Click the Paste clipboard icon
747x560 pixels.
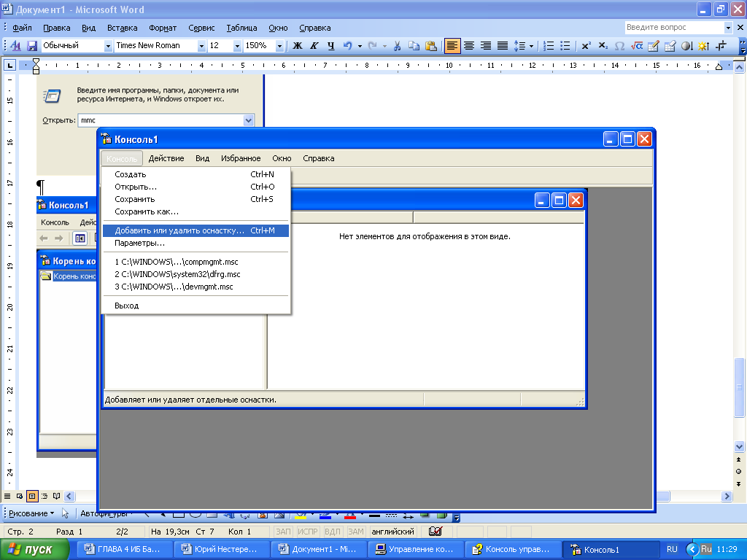click(430, 46)
